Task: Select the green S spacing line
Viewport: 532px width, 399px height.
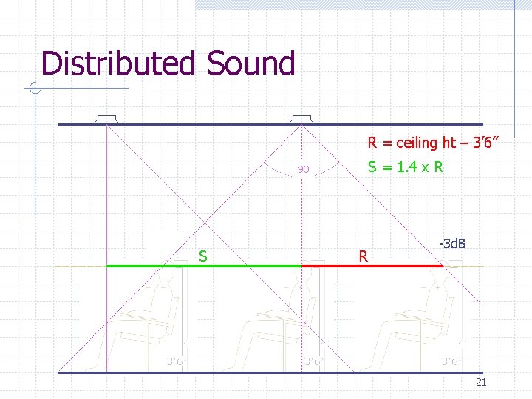Action: 204,266
